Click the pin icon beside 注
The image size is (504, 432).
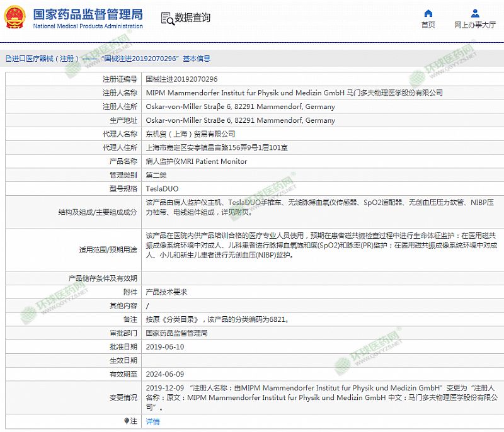pyautogui.click(x=127, y=421)
